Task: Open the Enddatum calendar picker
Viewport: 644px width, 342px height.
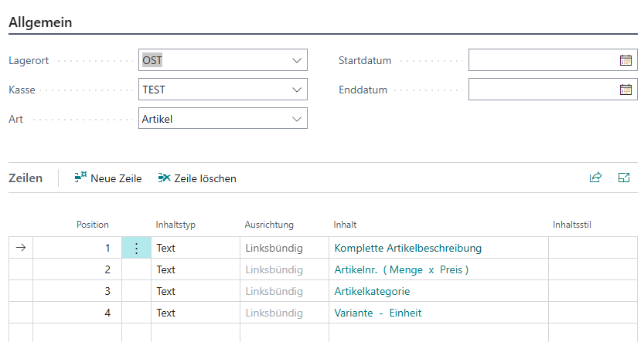Action: 625,90
